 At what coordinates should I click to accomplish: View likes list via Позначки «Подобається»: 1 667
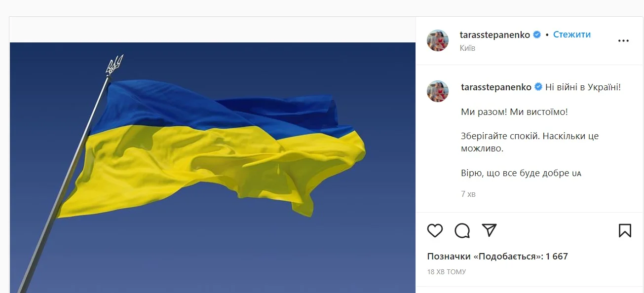tap(497, 256)
